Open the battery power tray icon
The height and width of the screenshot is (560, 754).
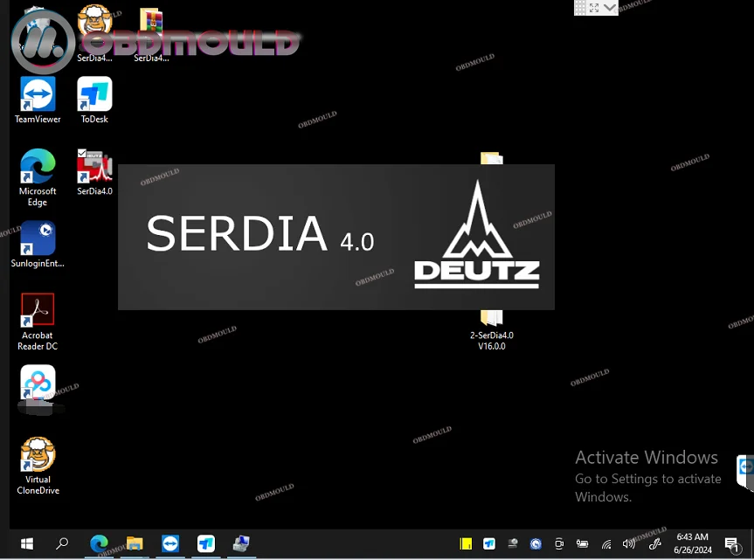[x=583, y=543]
